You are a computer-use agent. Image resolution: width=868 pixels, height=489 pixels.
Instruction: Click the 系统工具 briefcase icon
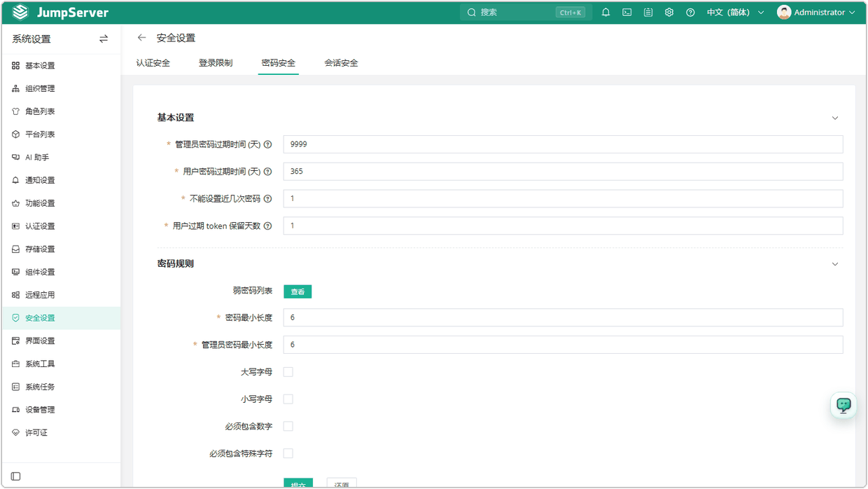[x=15, y=364]
